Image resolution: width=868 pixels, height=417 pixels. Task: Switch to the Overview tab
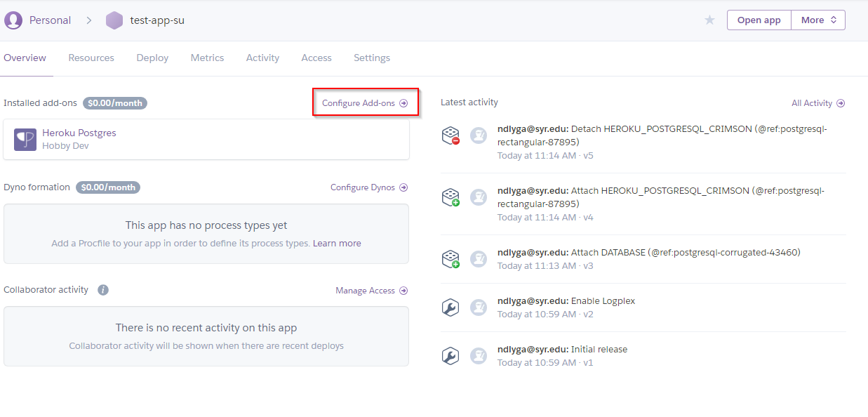coord(25,58)
